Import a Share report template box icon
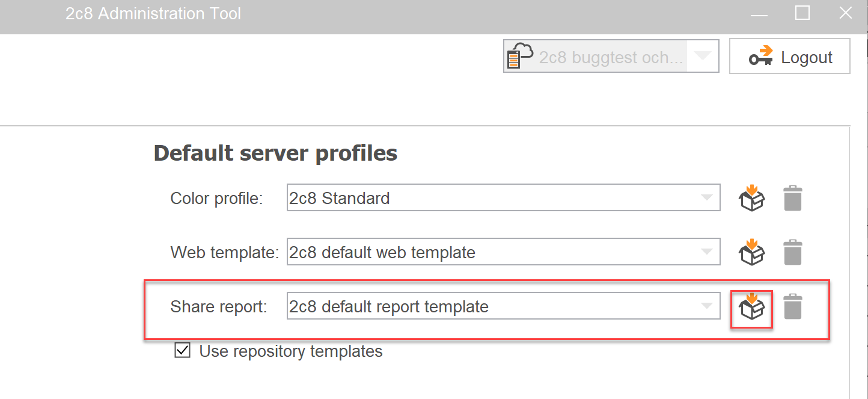The width and height of the screenshot is (868, 399). click(751, 306)
